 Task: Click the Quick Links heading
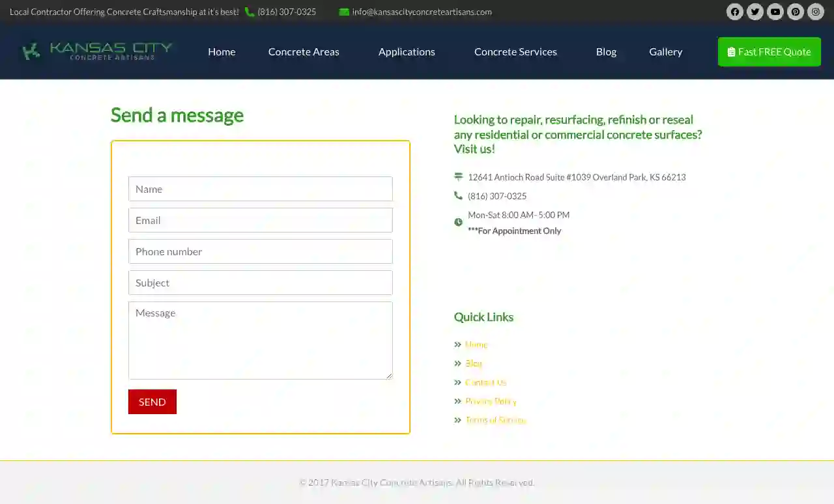[483, 317]
